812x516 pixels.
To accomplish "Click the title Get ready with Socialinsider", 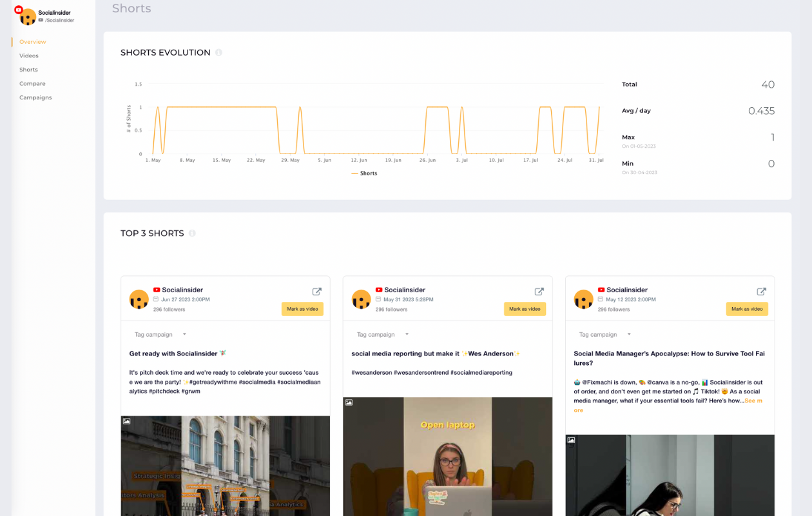I will [178, 353].
